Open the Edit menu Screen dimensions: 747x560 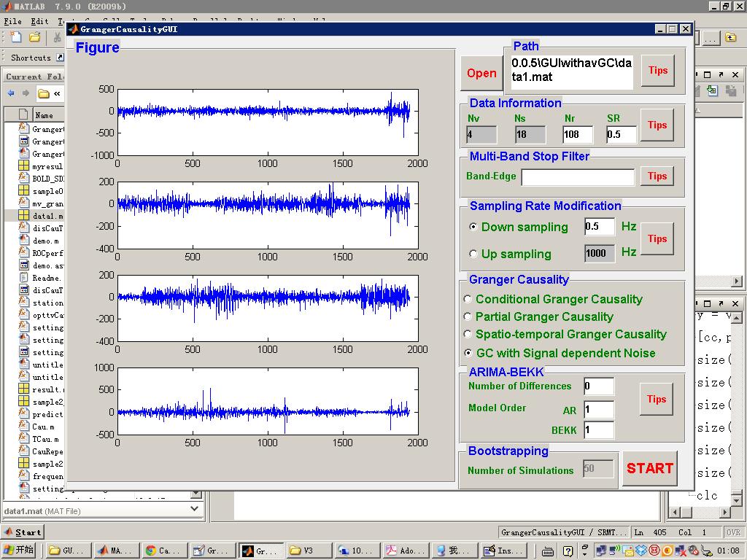coord(39,22)
